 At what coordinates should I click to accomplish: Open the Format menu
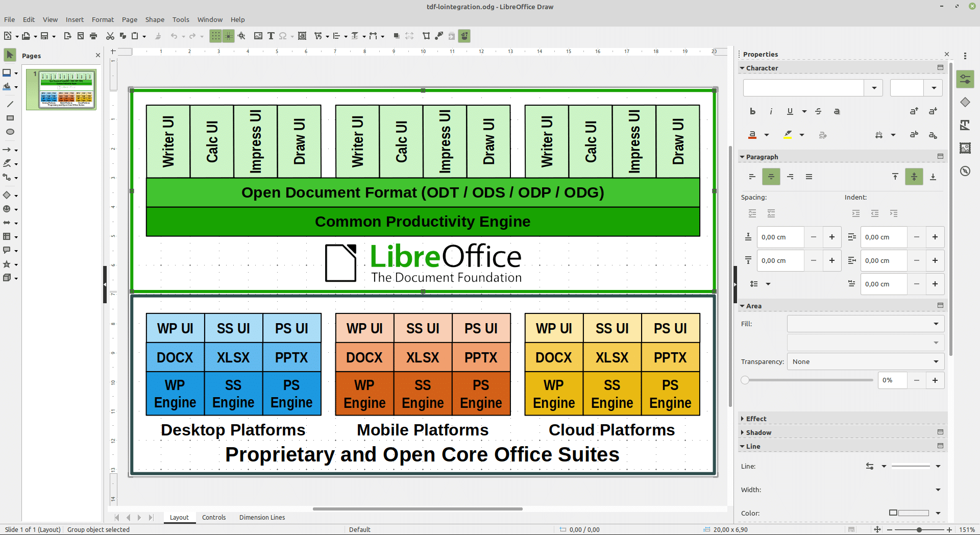103,19
